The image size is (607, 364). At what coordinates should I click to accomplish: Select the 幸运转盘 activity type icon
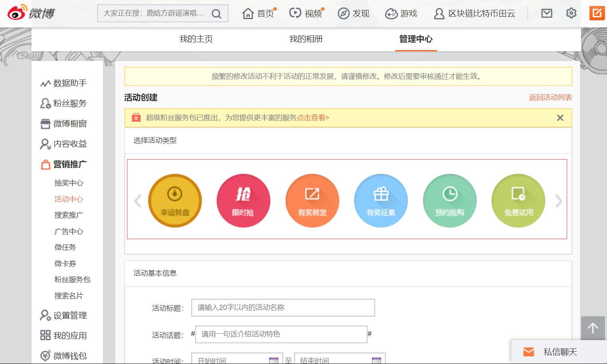click(175, 200)
